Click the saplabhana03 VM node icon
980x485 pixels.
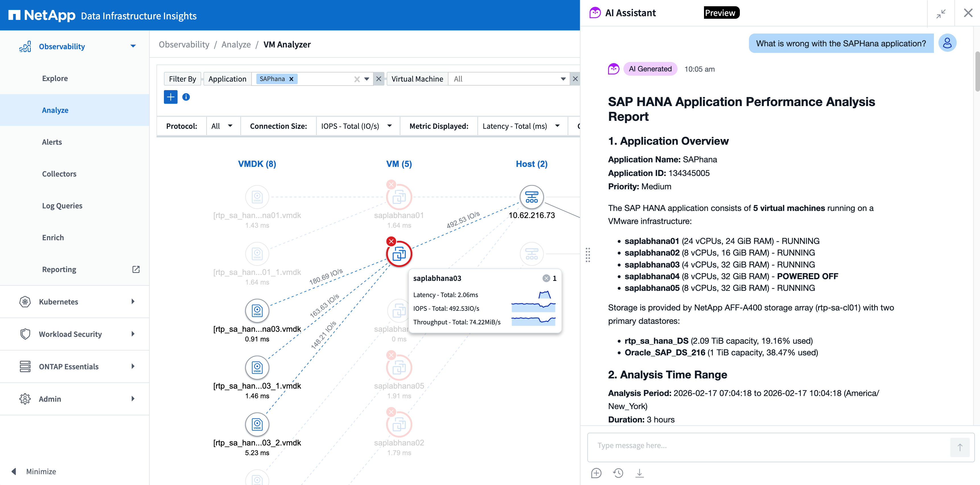pyautogui.click(x=399, y=254)
